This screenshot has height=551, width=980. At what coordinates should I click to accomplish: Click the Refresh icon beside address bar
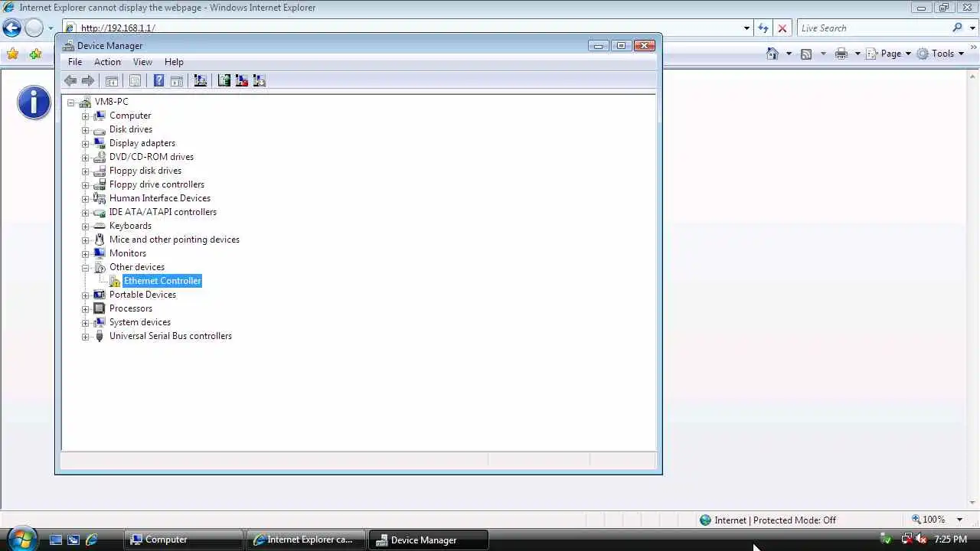click(763, 28)
